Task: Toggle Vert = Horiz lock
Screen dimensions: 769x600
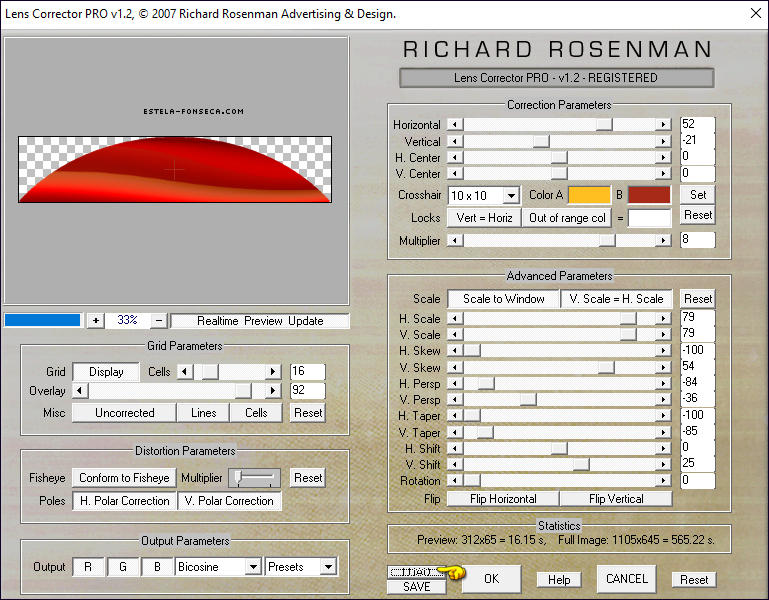Action: click(484, 218)
